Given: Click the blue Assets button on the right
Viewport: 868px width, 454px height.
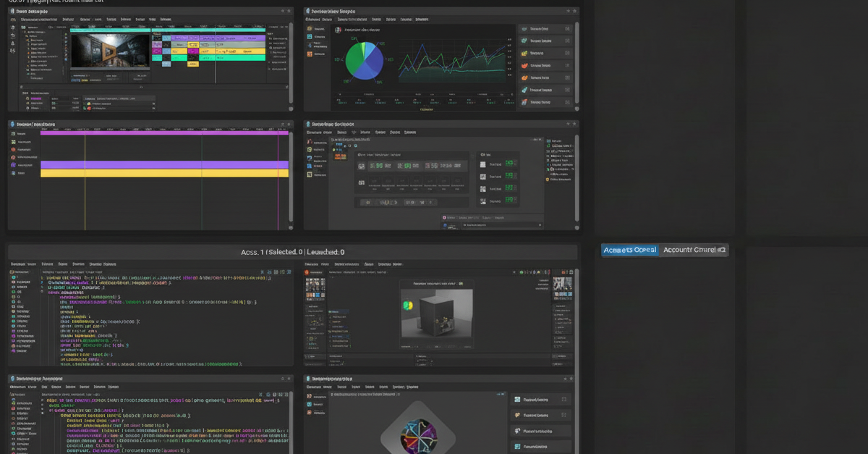Looking at the screenshot, I should pyautogui.click(x=629, y=250).
